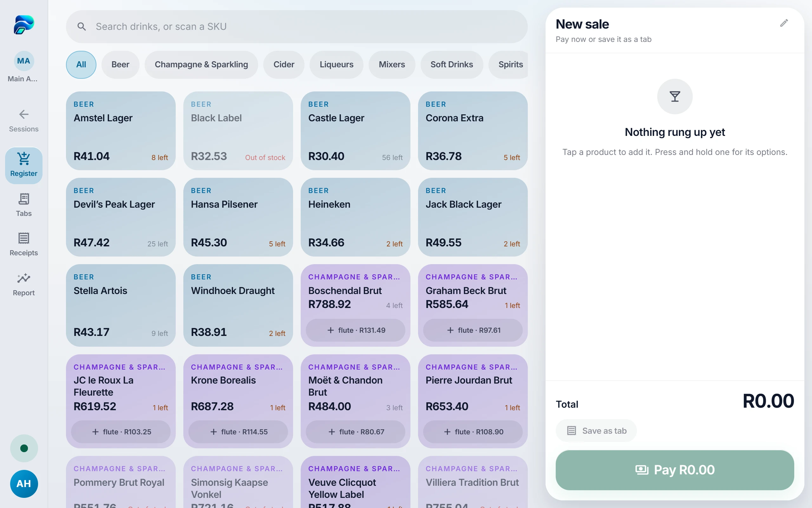
Task: Add a JC le Roux flute at R103.25
Action: click(x=121, y=432)
